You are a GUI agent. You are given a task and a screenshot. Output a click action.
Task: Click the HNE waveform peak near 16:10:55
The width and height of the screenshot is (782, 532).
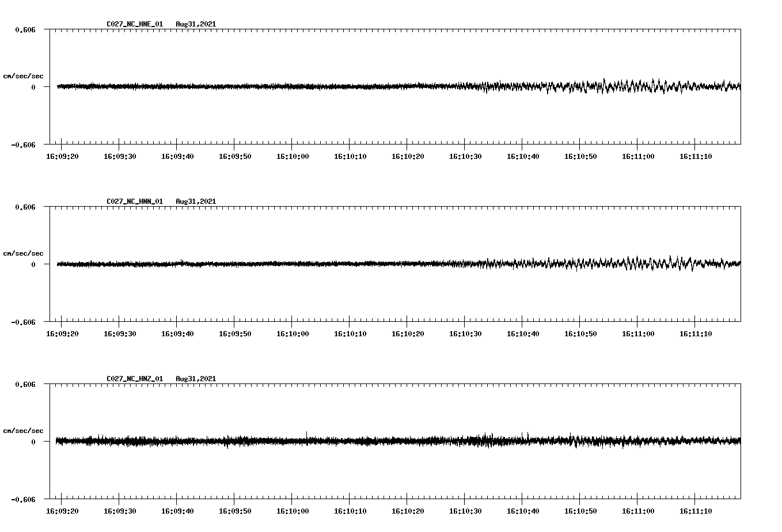(x=604, y=82)
